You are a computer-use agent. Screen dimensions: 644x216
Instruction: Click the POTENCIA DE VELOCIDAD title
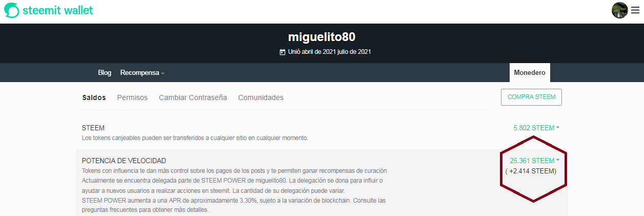click(124, 161)
